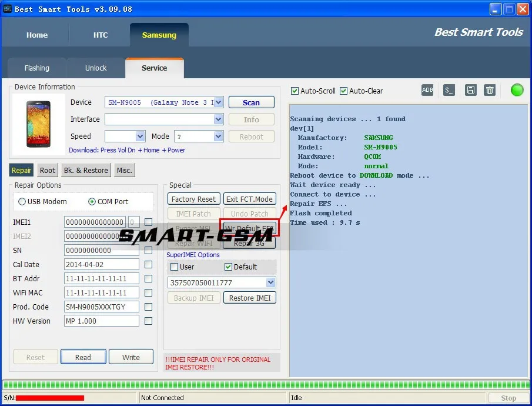This screenshot has height=406, width=532.
Task: Open the Unlock tab
Action: click(x=96, y=68)
